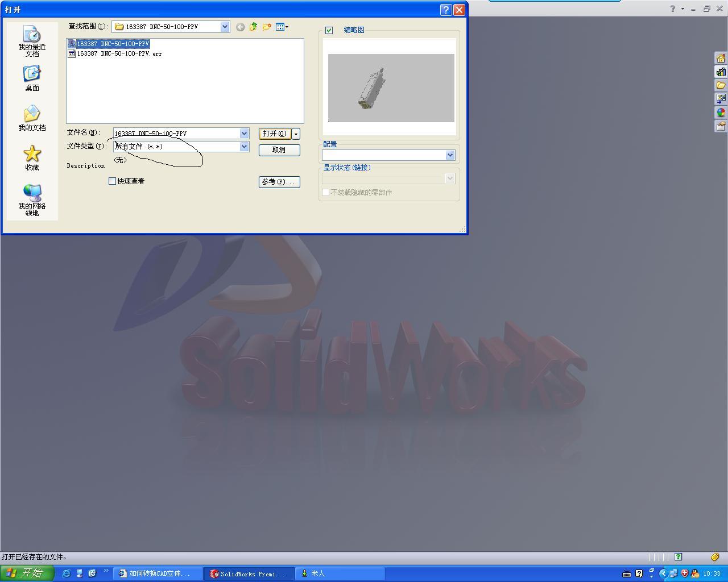The image size is (728, 582).
Task: Open 我的网络领地 network places location
Action: (32, 200)
